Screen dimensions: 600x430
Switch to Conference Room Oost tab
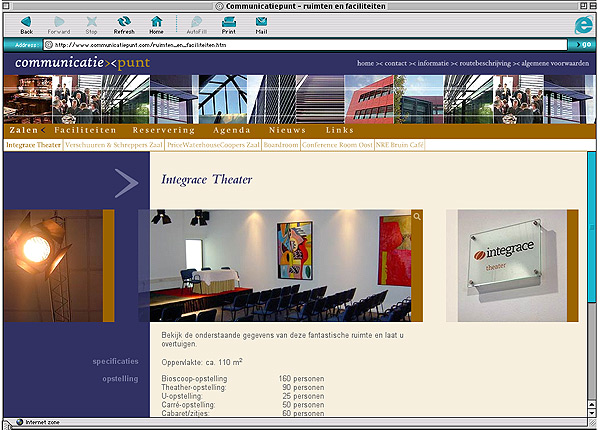coord(337,145)
